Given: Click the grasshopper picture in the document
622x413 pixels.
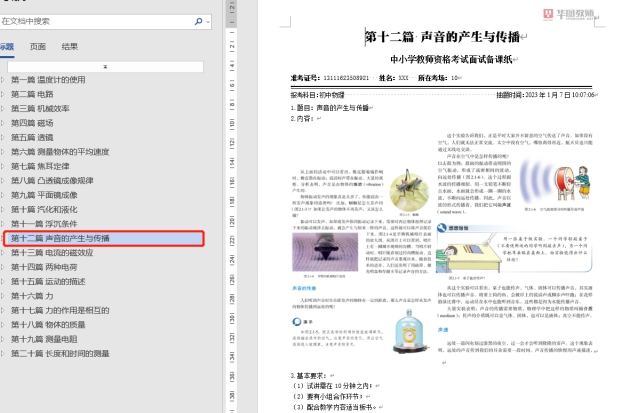Looking at the screenshot, I should point(408,190).
